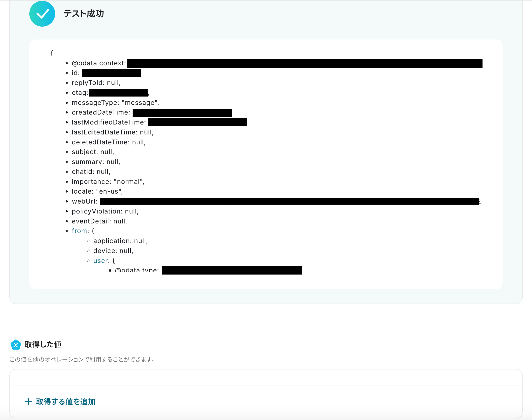Select the locale: "en-us" entry
The width and height of the screenshot is (532, 420).
(x=97, y=191)
